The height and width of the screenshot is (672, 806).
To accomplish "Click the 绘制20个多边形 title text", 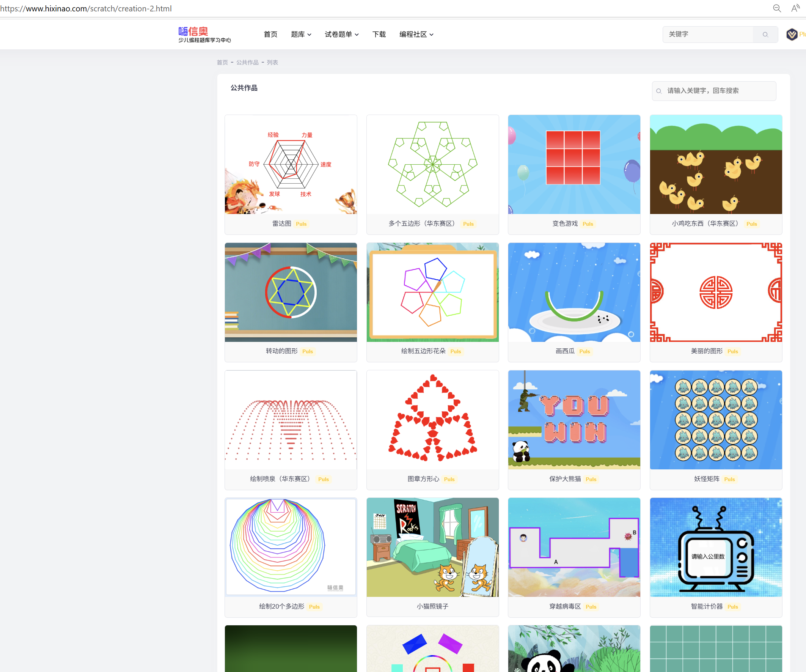I will pyautogui.click(x=281, y=606).
